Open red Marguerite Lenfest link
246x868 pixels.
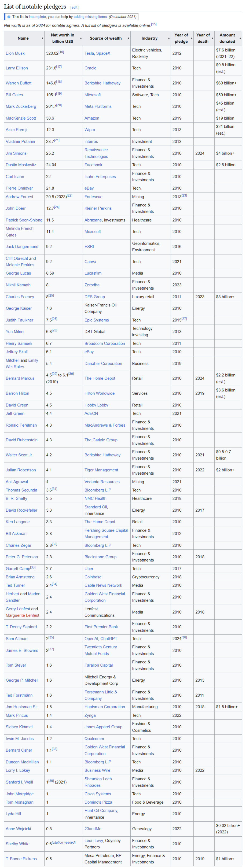pos(22,615)
